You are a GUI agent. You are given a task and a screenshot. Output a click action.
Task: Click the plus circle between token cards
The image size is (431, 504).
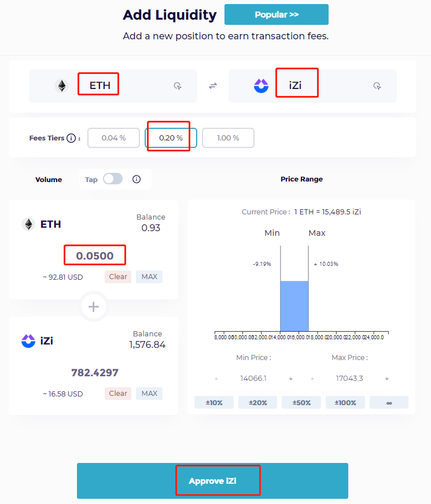coord(94,307)
